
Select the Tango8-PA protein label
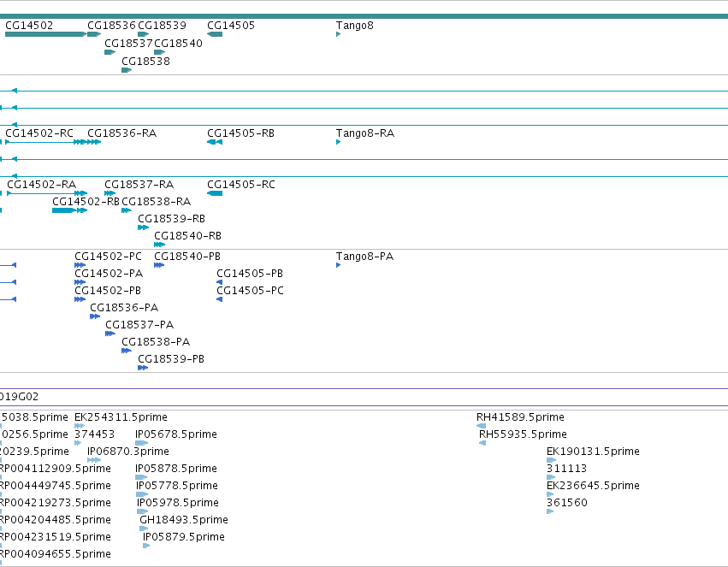coord(364,257)
